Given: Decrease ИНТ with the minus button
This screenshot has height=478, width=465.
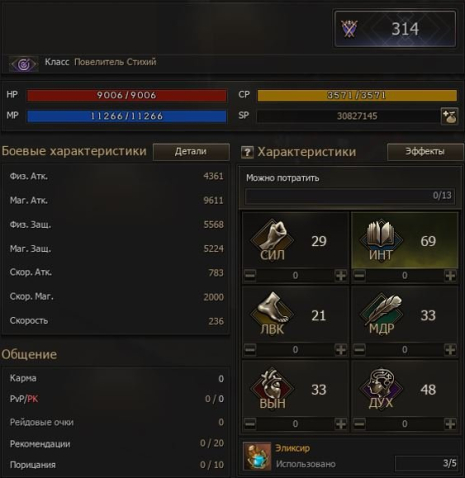Looking at the screenshot, I should (359, 275).
